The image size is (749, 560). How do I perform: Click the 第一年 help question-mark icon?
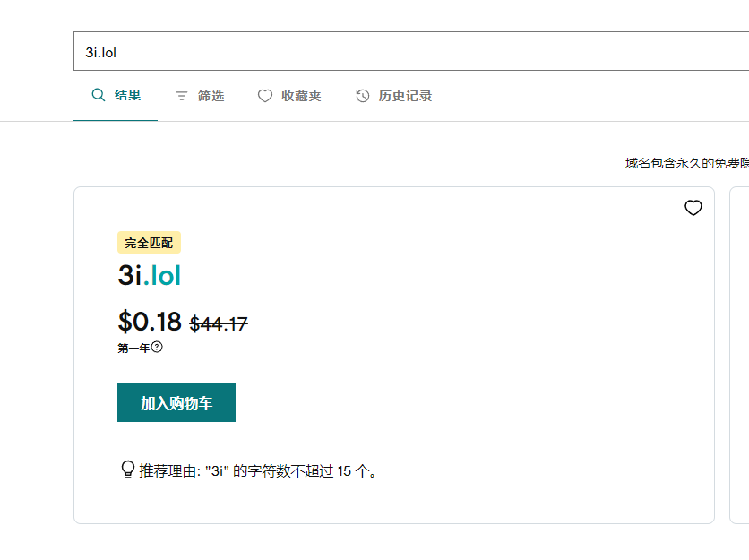157,347
